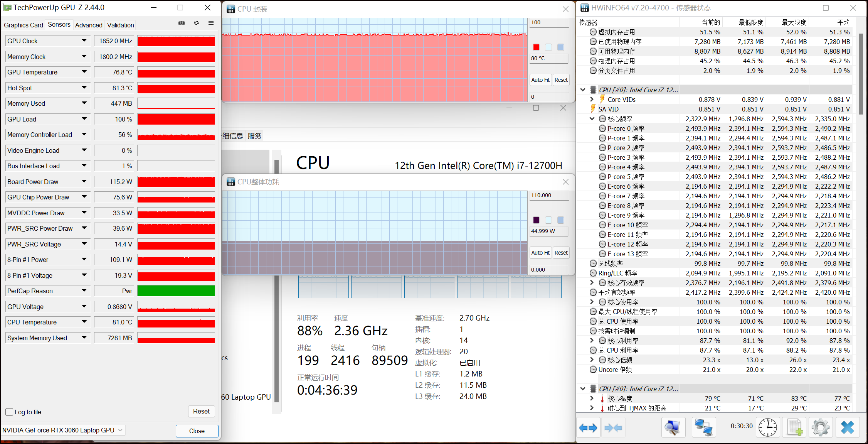
Task: Collapse the 核心频率 tree group
Action: coord(592,119)
